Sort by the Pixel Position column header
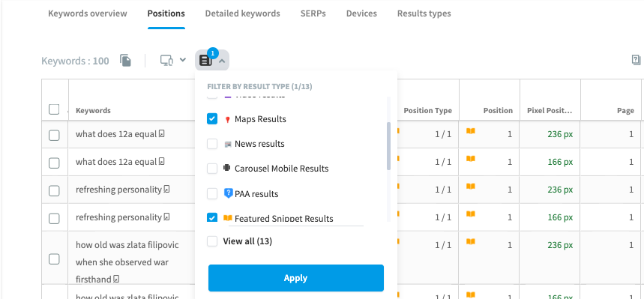644x299 pixels. [550, 110]
